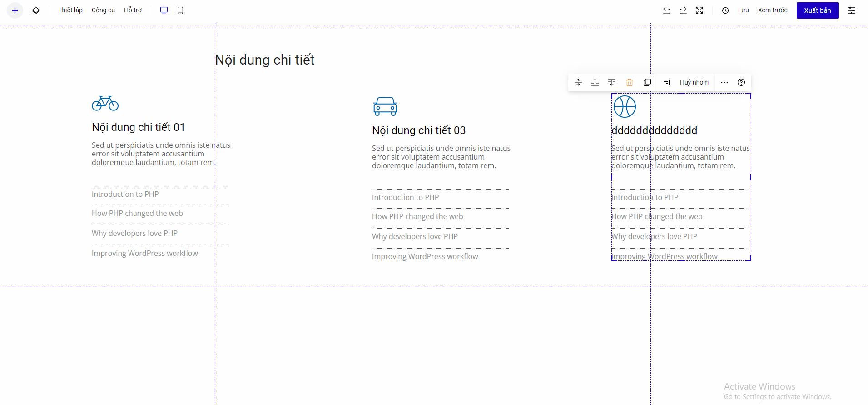Click Xem trước to preview page
Image resolution: width=868 pixels, height=405 pixels.
click(x=772, y=10)
